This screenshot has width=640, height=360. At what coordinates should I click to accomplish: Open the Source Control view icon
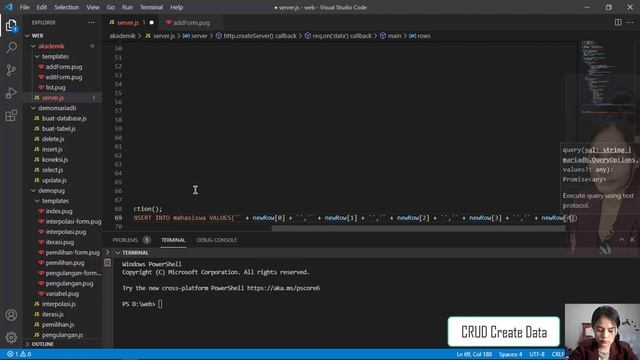point(11,70)
